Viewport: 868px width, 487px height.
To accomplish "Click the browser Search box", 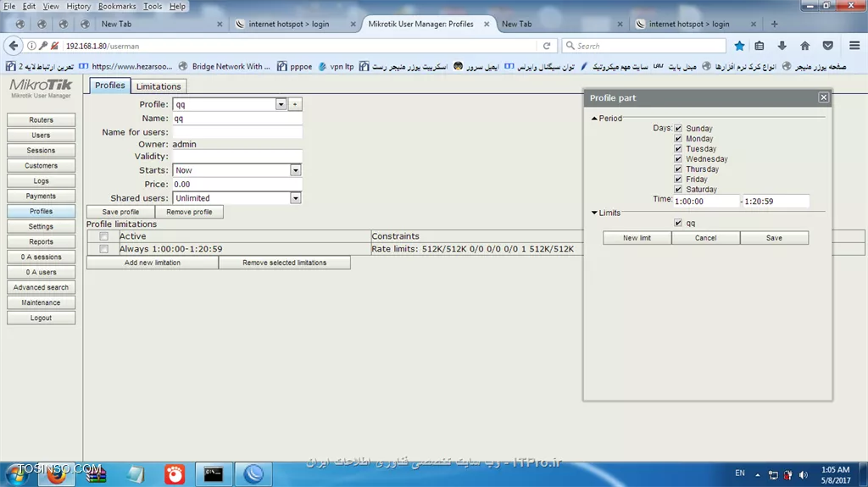I will (x=644, y=46).
